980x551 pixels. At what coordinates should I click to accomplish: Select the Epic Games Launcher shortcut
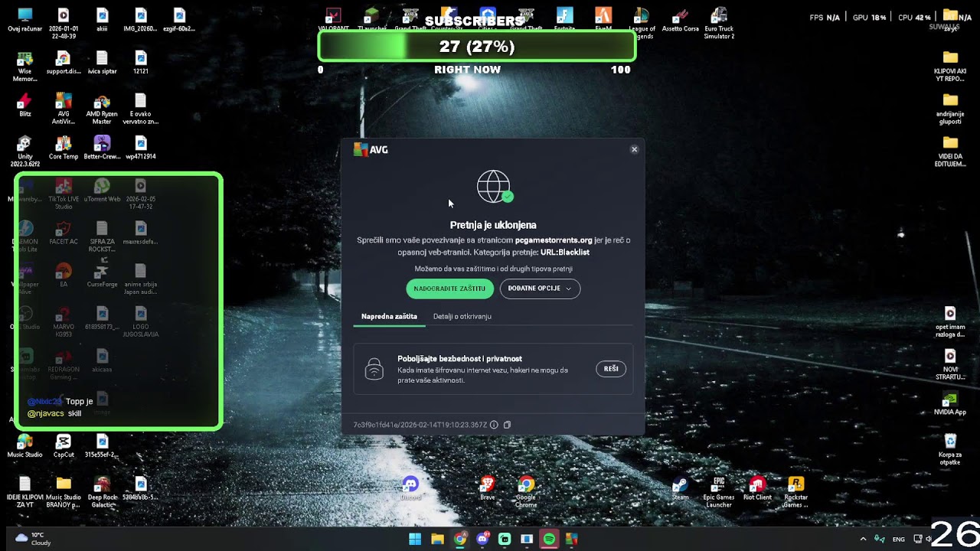coord(719,491)
